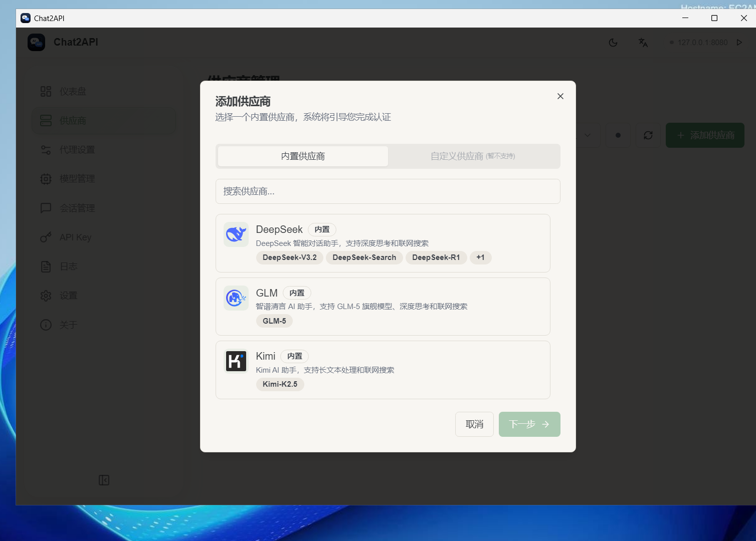Choose the DeepSeek whale logo
The width and height of the screenshot is (756, 541).
(236, 234)
